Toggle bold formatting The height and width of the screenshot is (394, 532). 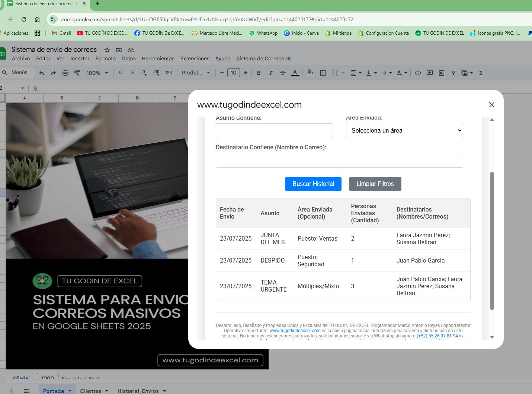coord(259,73)
